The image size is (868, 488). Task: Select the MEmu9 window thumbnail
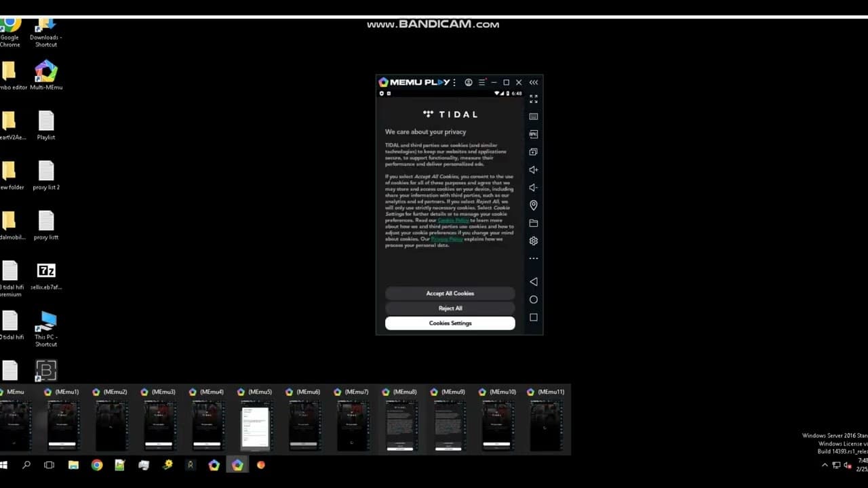449,425
